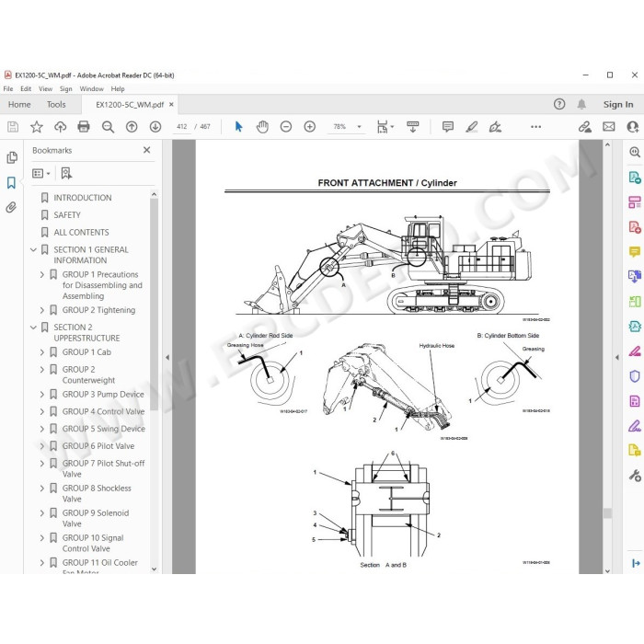Close the EX1200-5C_WM.pdf tab

(171, 104)
